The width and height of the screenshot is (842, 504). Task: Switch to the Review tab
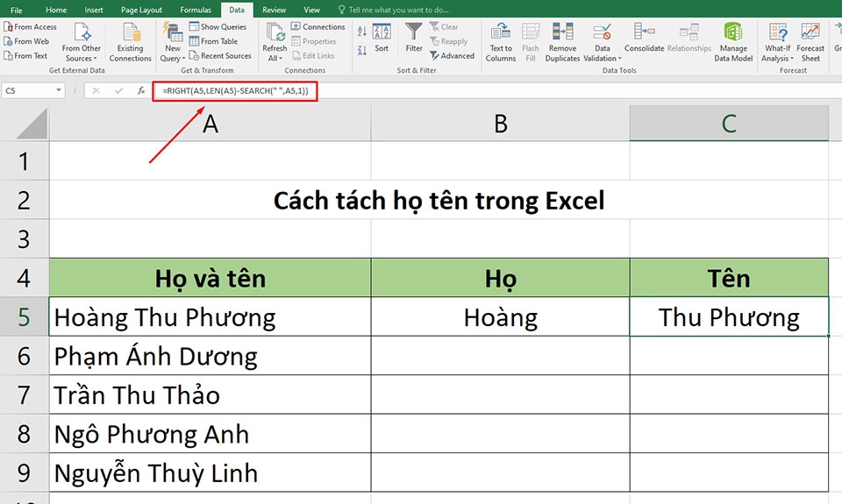click(274, 10)
